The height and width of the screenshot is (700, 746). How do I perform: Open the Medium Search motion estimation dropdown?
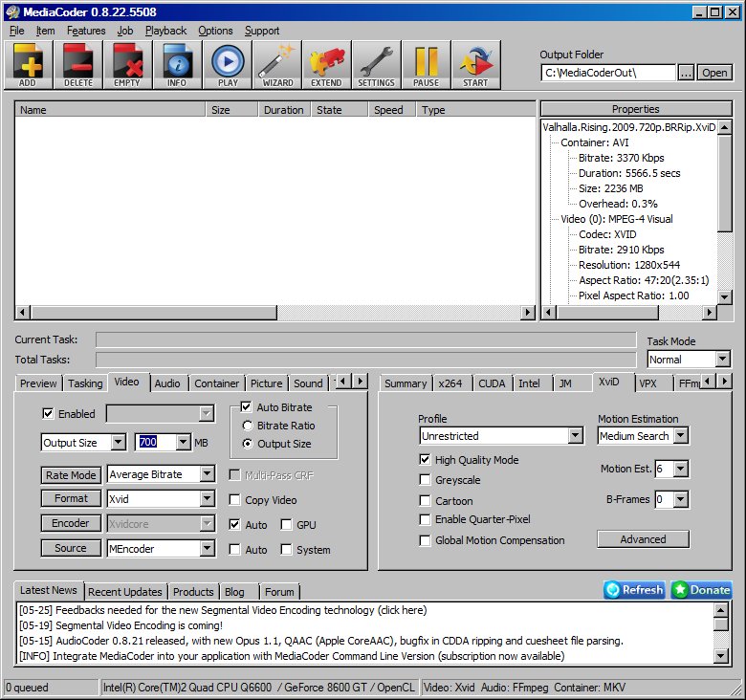click(x=681, y=436)
